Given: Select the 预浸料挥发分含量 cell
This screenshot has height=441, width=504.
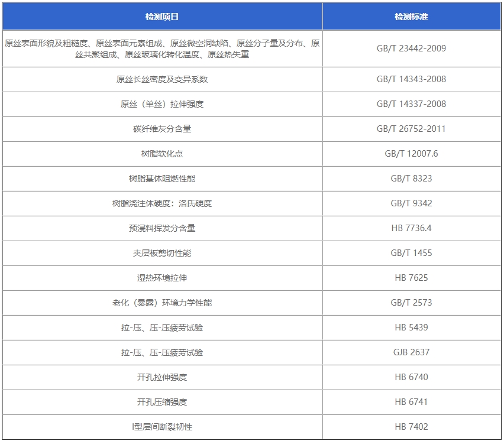Looking at the screenshot, I should coord(162,228).
